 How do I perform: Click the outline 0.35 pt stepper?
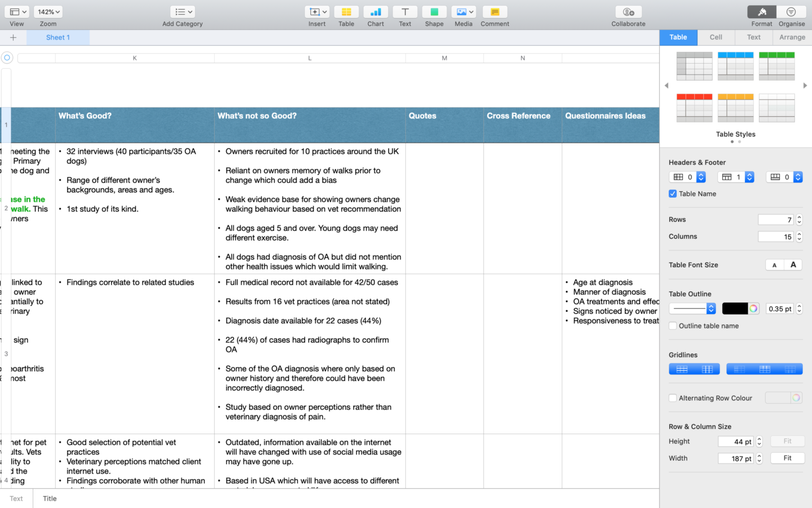(799, 309)
